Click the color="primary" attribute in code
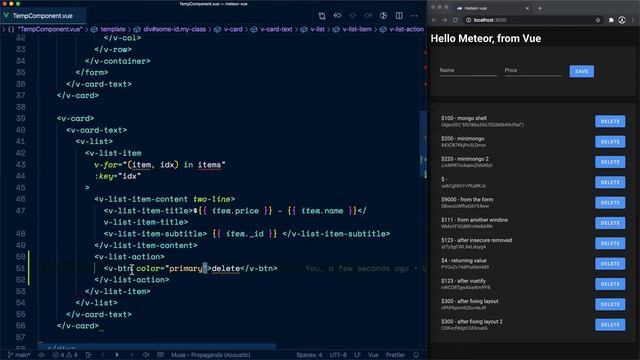The width and height of the screenshot is (640, 360). pos(172,269)
